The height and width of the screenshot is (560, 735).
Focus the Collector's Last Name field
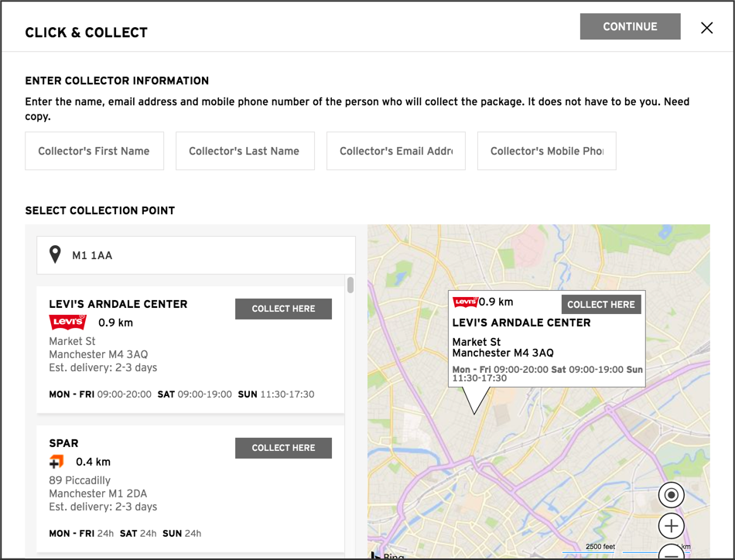pos(245,151)
